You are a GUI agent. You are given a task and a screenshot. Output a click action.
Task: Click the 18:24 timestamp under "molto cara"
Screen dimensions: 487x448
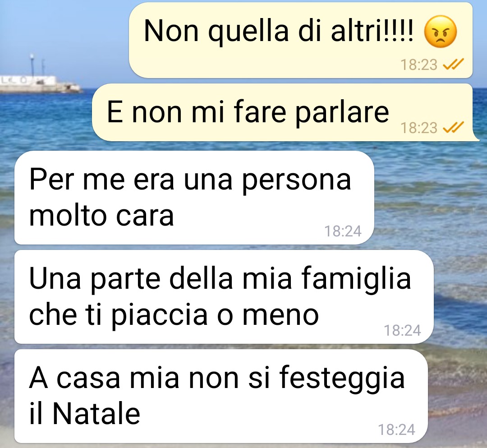(x=343, y=231)
